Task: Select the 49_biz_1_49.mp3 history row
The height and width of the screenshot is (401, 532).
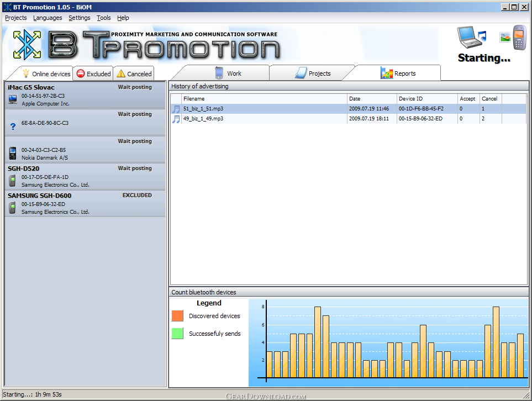Action: [x=265, y=119]
